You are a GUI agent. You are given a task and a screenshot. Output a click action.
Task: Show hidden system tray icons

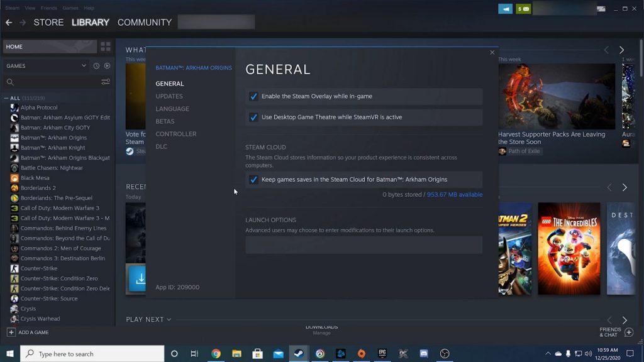click(x=548, y=353)
